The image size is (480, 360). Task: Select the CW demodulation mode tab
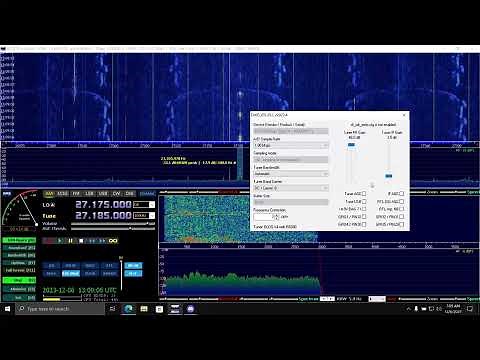coord(116,194)
